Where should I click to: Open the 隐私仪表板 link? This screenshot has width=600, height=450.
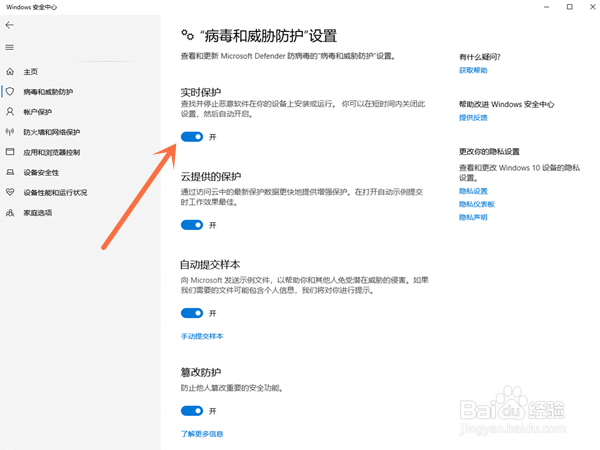[x=477, y=204]
